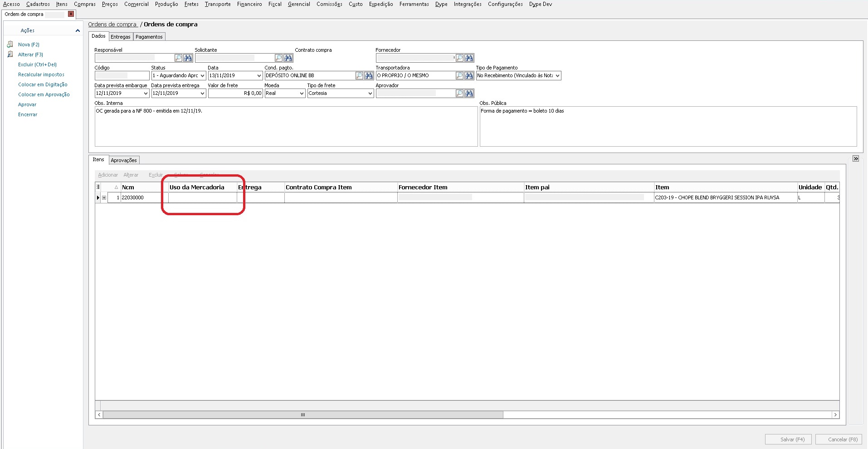868x449 pixels.
Task: Click Colocar em Digitação action
Action: click(x=43, y=84)
